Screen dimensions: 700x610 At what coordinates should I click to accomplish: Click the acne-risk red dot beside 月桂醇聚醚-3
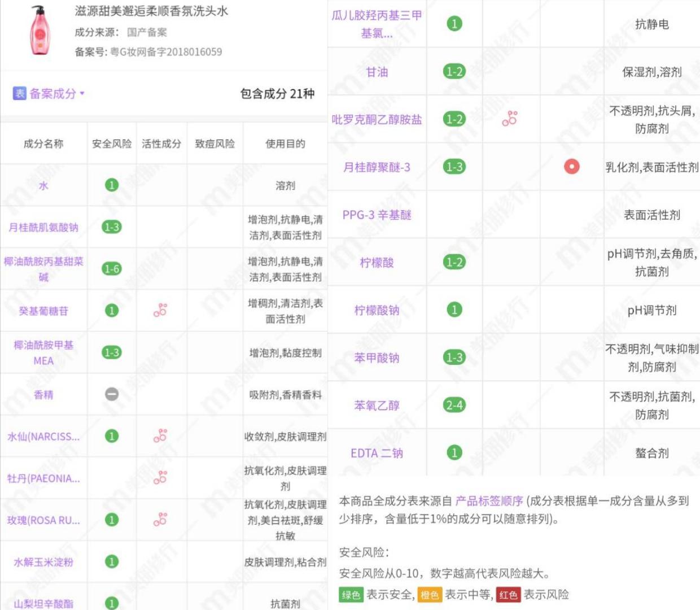click(571, 165)
